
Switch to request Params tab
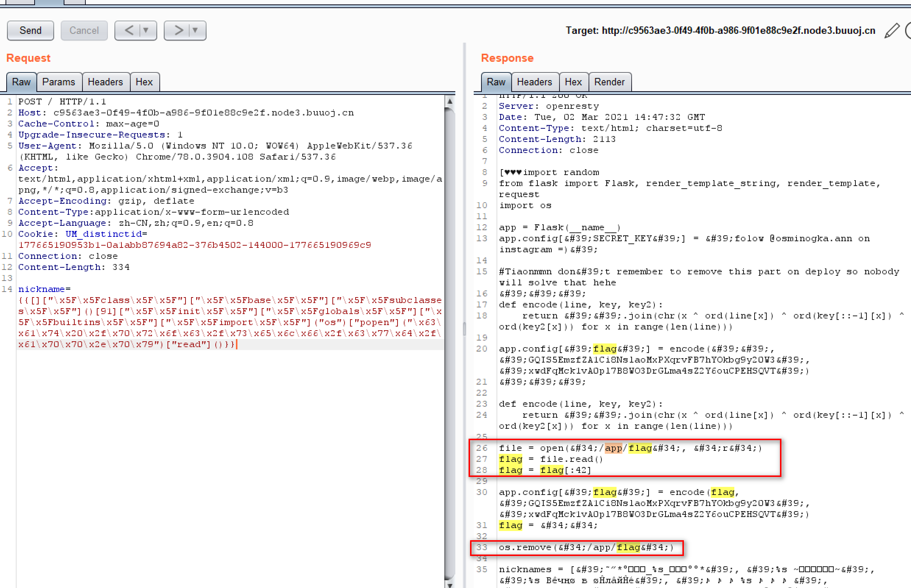click(59, 82)
